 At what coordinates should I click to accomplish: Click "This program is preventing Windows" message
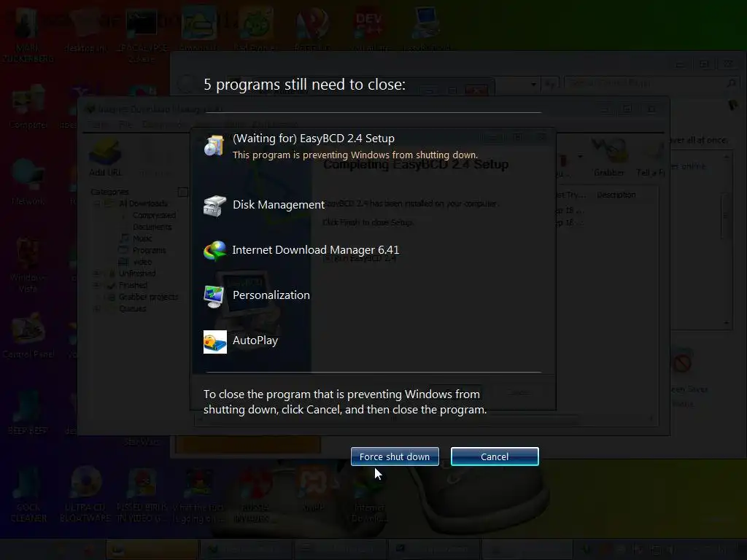(355, 155)
